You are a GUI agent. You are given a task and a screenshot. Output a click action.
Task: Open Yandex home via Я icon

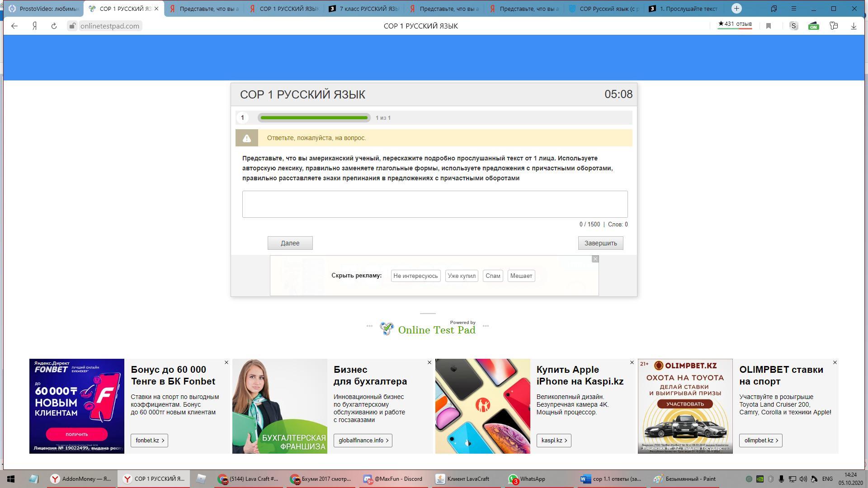point(34,26)
